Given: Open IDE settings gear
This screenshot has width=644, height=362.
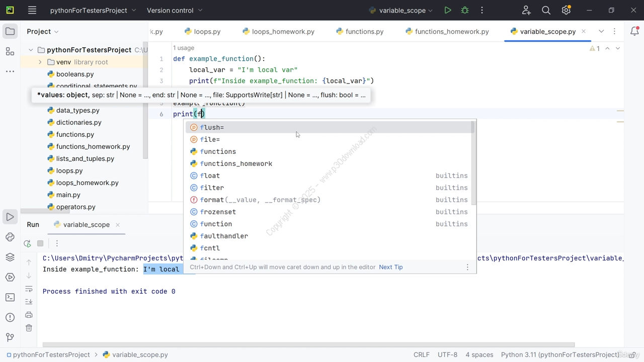Looking at the screenshot, I should coord(566,10).
